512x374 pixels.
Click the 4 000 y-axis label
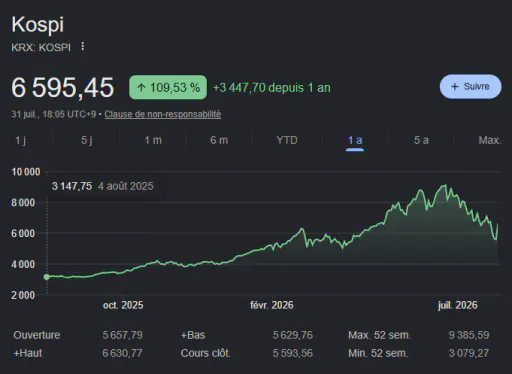(23, 264)
